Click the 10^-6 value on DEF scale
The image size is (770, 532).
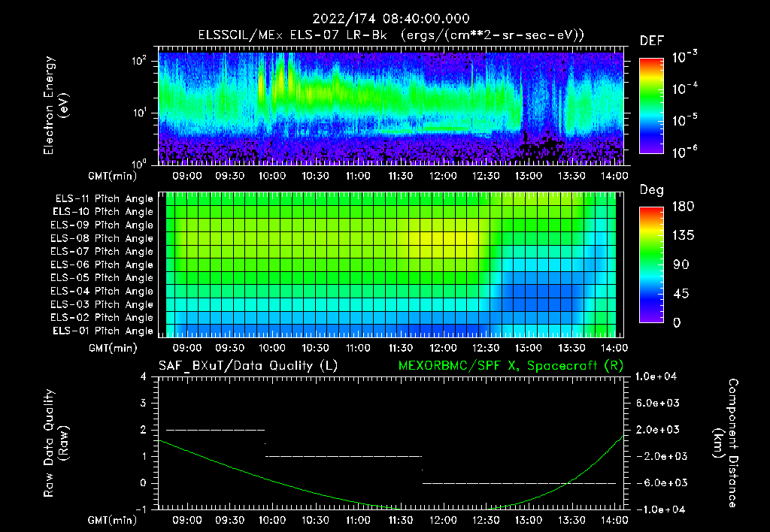684,152
